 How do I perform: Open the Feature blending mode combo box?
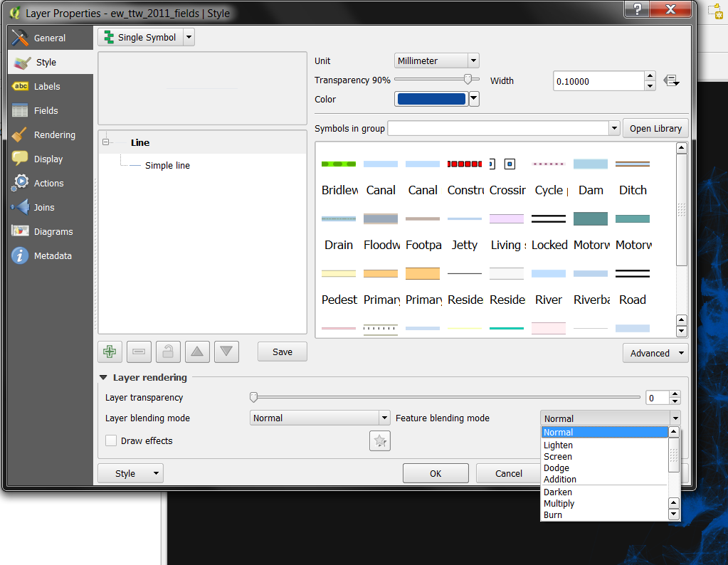[x=610, y=418]
